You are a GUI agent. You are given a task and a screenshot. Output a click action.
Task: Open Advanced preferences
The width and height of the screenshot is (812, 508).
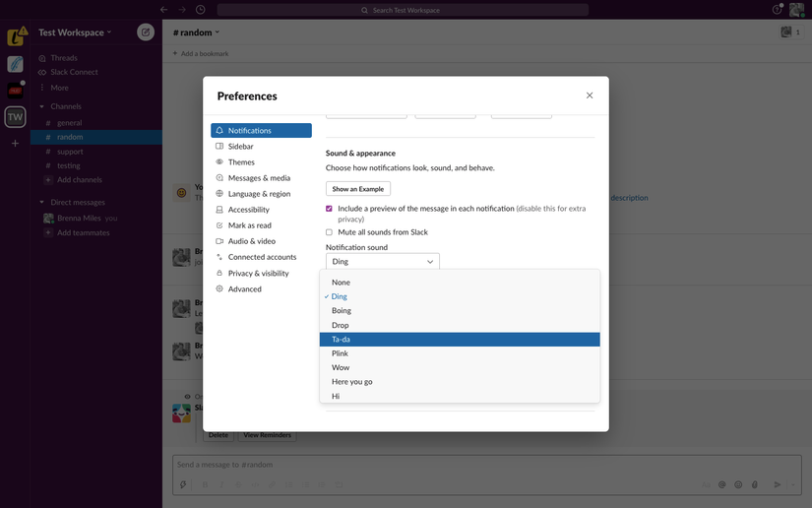point(261,289)
